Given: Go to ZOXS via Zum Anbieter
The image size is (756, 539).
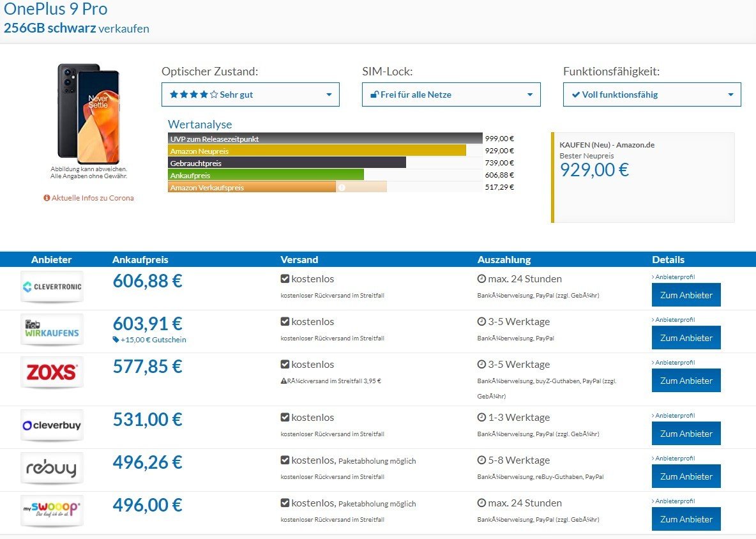Looking at the screenshot, I should pyautogui.click(x=686, y=381).
